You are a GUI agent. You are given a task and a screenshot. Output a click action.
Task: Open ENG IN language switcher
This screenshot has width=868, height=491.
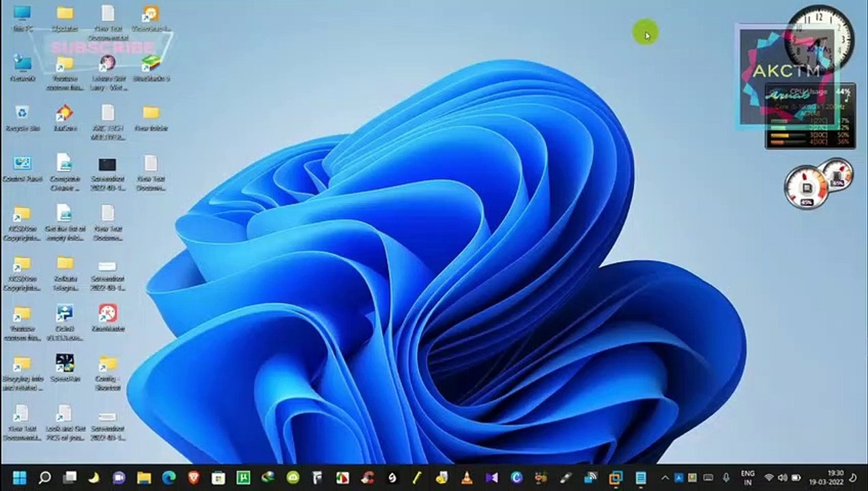point(747,478)
